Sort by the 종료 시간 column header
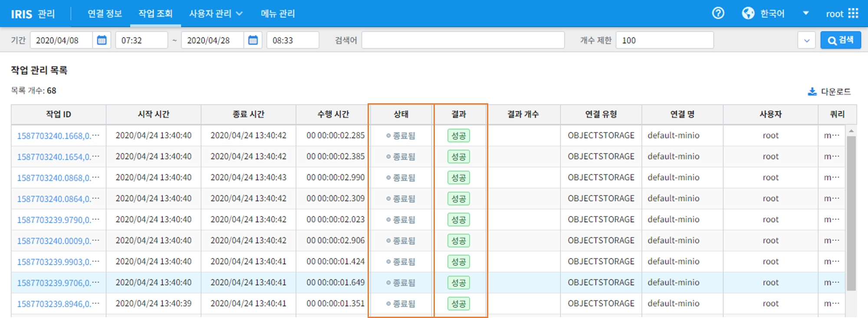 point(248,114)
